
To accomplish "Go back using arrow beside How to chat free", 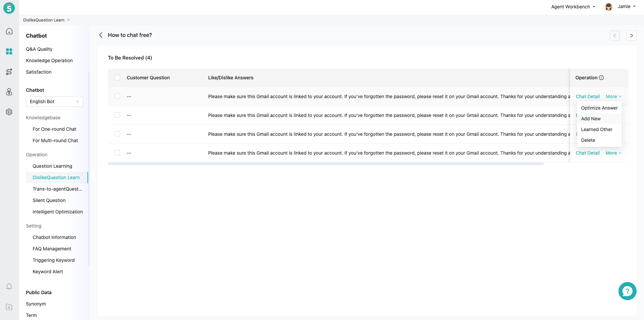I will tap(101, 35).
